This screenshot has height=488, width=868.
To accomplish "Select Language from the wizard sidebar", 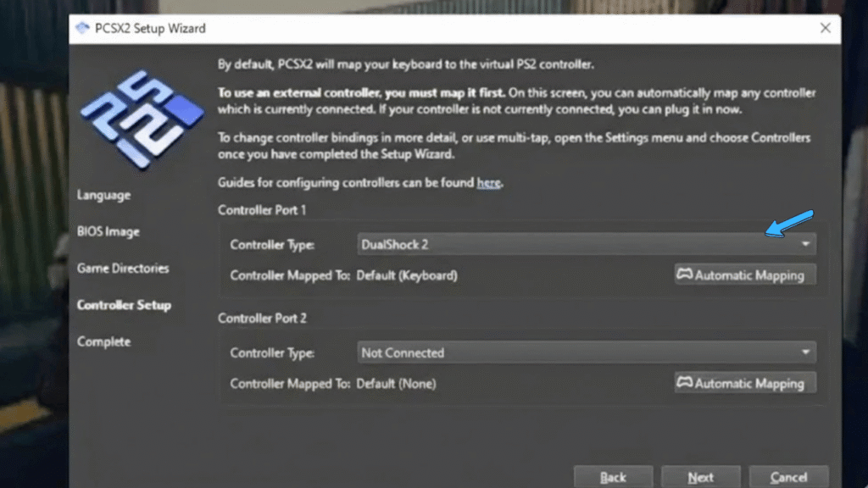I will tap(103, 195).
